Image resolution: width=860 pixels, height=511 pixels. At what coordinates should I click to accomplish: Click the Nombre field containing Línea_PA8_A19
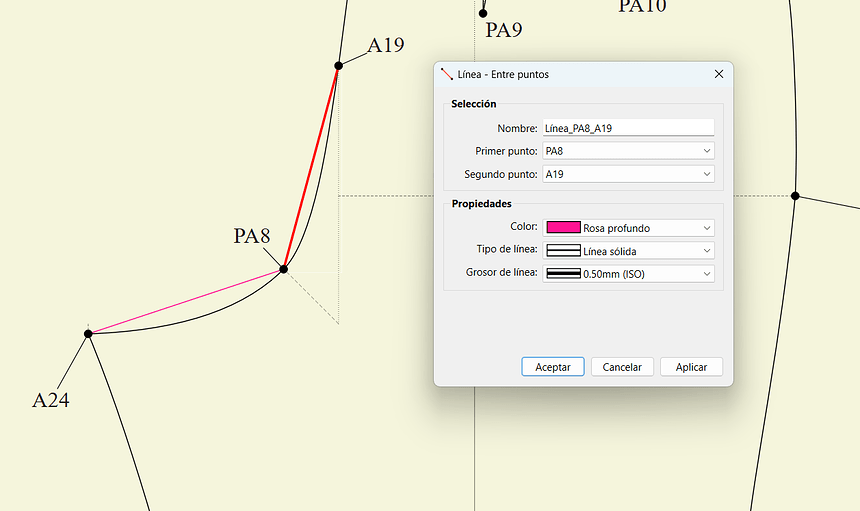click(627, 128)
